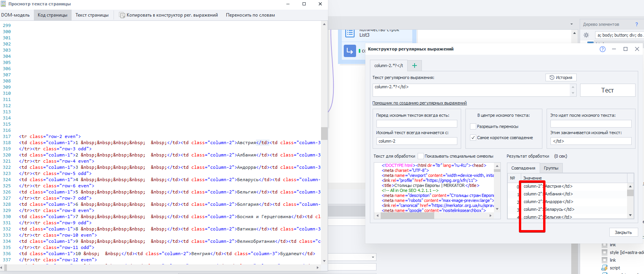Click the regex expression text field
The height and width of the screenshot is (274, 644).
coord(471,90)
